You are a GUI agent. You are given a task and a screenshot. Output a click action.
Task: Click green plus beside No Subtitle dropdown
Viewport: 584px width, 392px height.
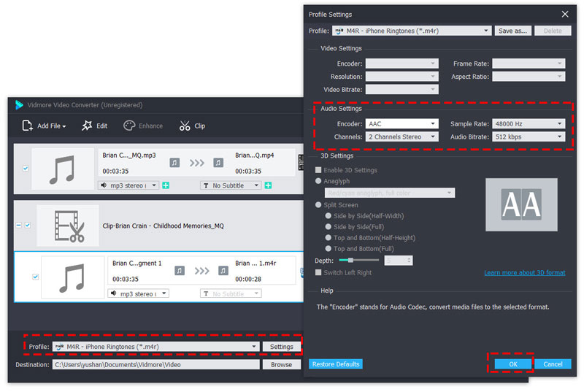tap(268, 185)
